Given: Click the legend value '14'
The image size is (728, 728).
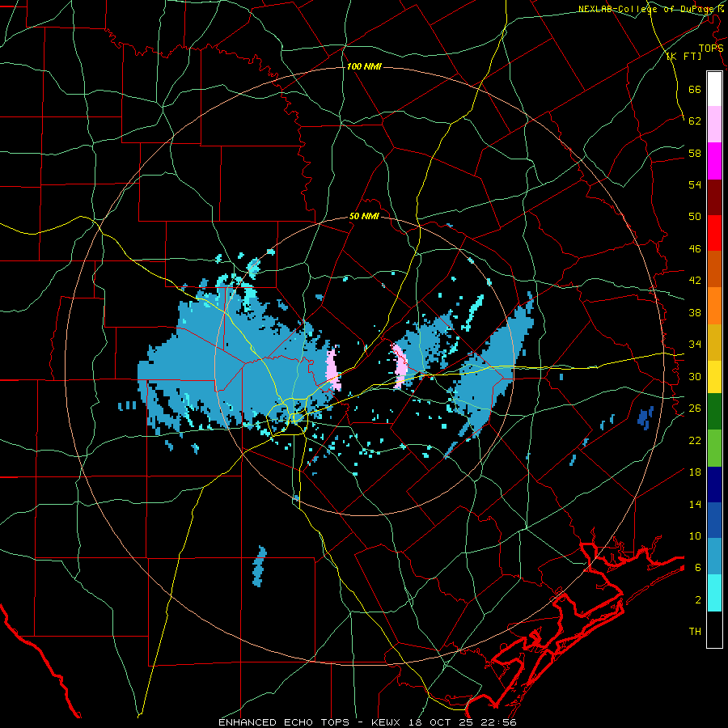Looking at the screenshot, I should point(695,504).
